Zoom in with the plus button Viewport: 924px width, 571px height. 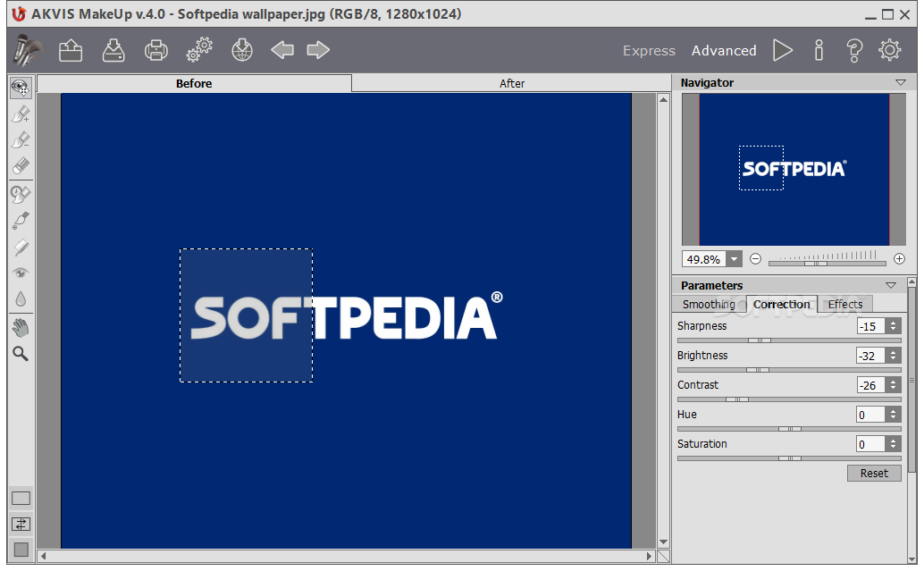[x=899, y=258]
